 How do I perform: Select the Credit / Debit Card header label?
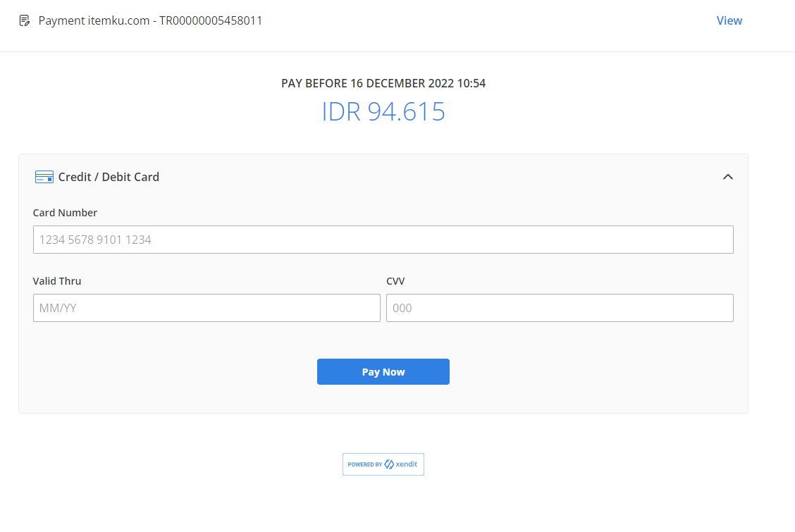pyautogui.click(x=109, y=177)
